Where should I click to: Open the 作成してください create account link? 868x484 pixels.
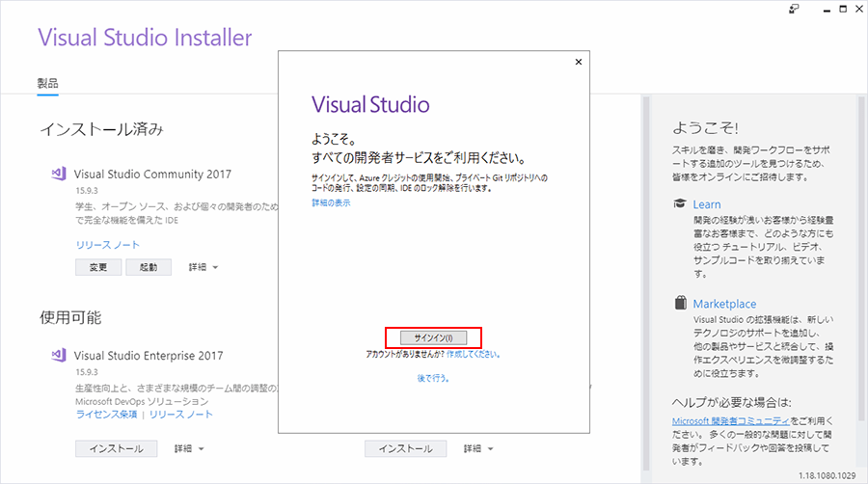coord(474,355)
